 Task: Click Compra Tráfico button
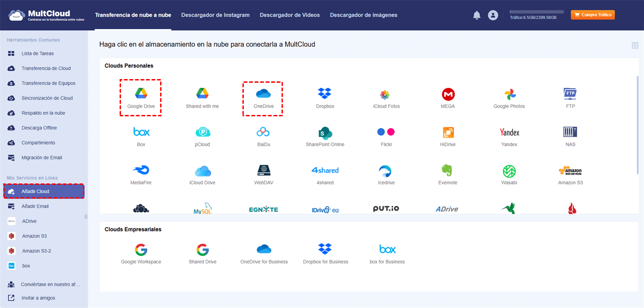[x=592, y=15]
